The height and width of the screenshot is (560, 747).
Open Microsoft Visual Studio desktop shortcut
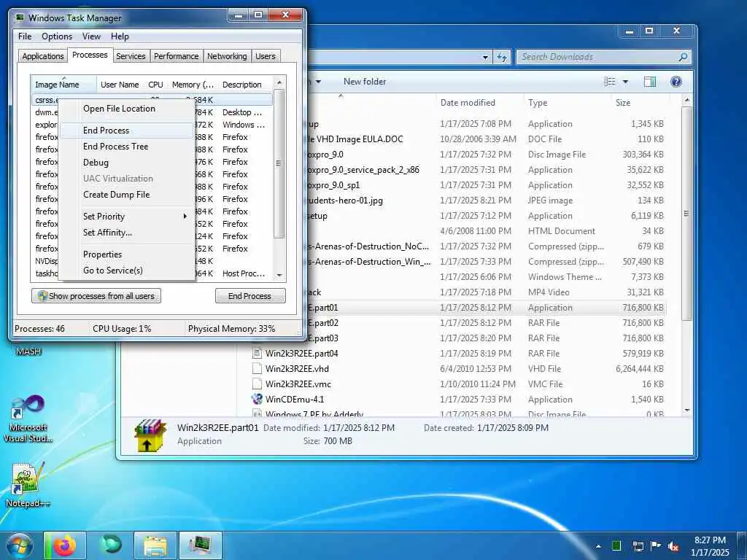point(28,419)
